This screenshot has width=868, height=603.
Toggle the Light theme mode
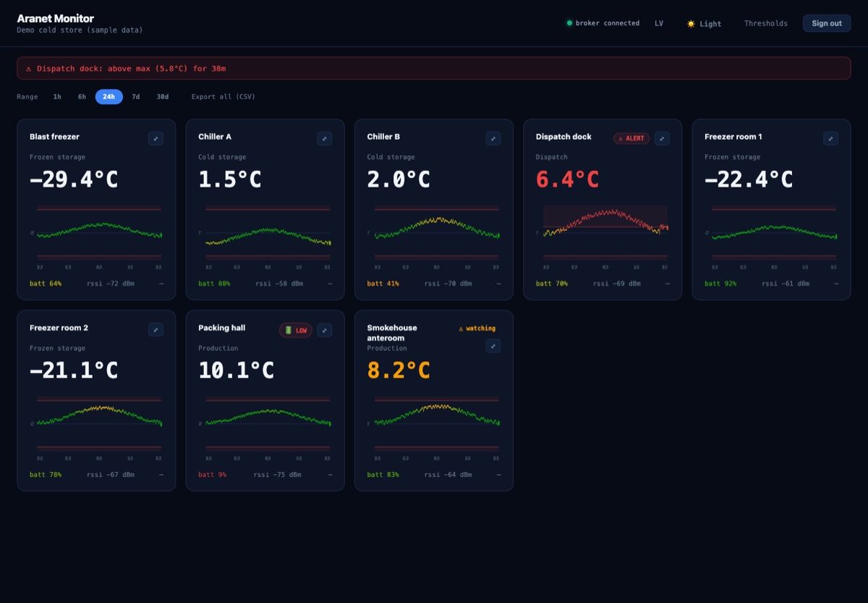(704, 23)
